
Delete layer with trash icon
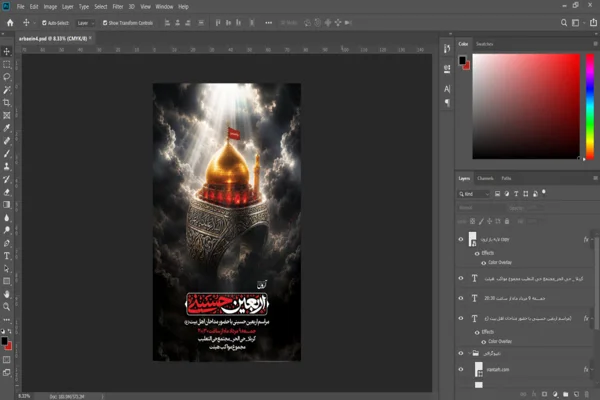coord(587,394)
